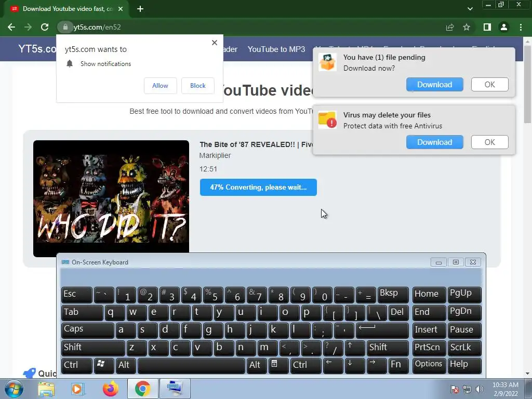Toggle left Alt key on On-Screen Keyboard
Screen dimensions: 532x399
click(126, 365)
